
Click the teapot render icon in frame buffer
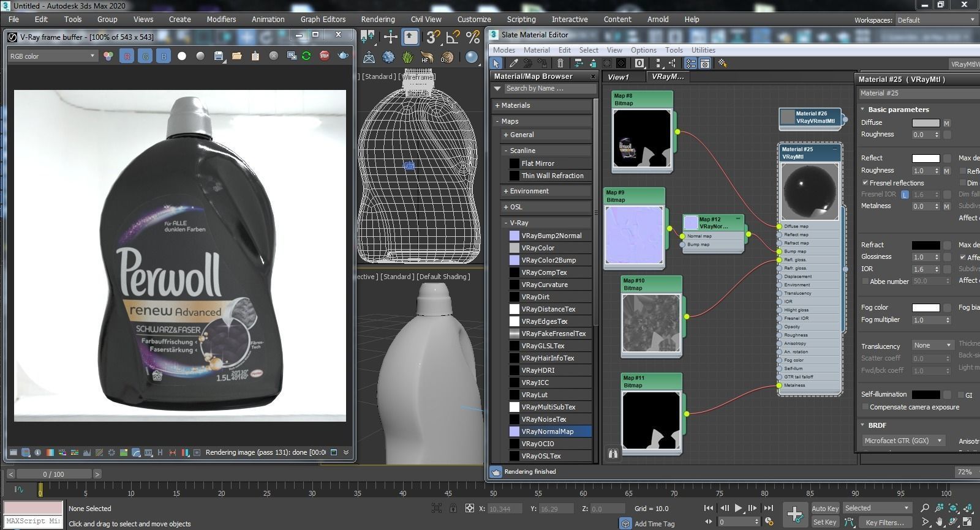(x=343, y=56)
